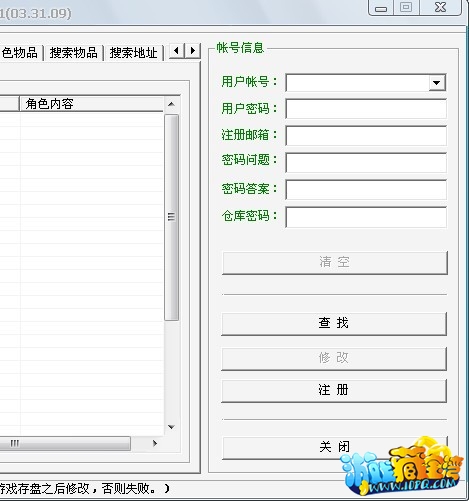Image resolution: width=469 pixels, height=501 pixels.
Task: Focus the 仓库密码 input field
Action: click(366, 217)
